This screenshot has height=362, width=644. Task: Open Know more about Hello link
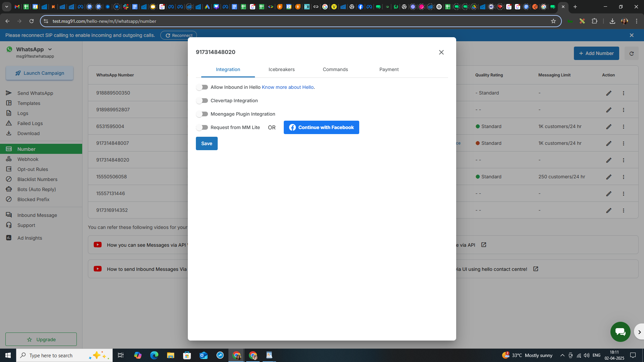[287, 87]
